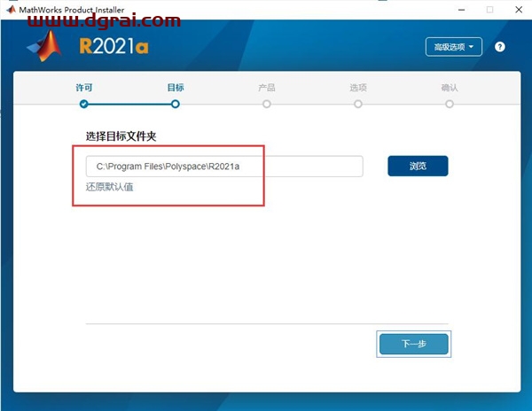Minimize the installer window
This screenshot has height=411, width=532.
(x=461, y=10)
